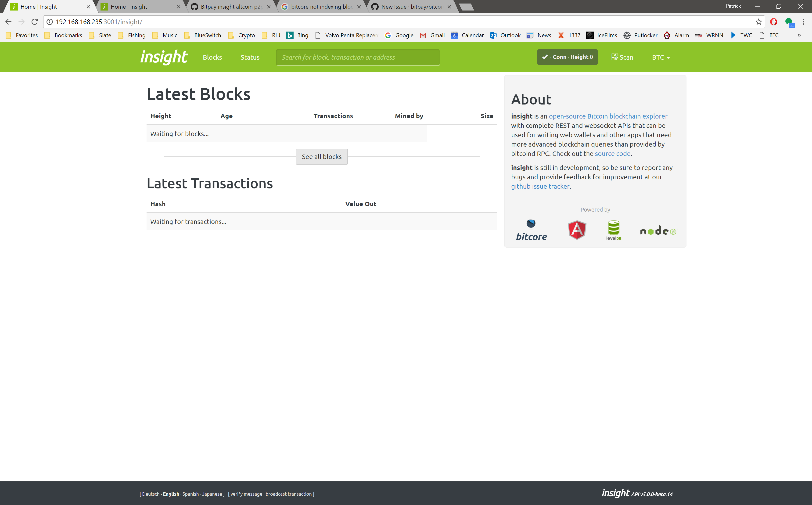
Task: Open the Status page from the navbar
Action: 250,57
